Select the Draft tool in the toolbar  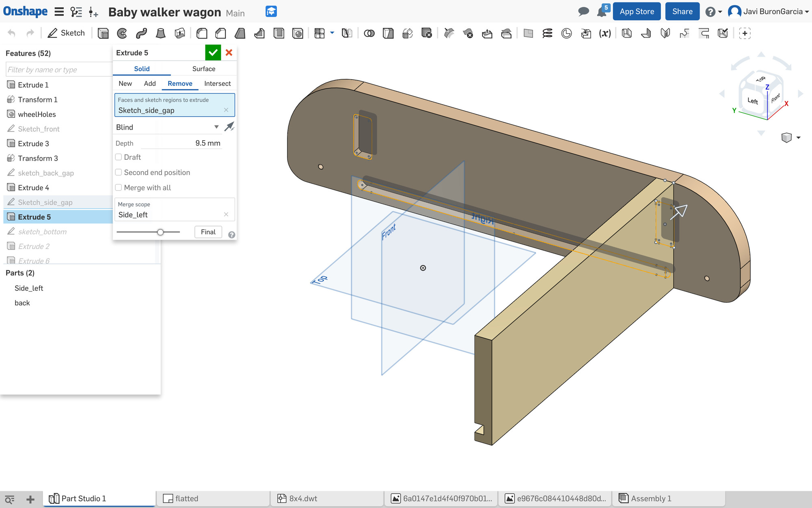(240, 33)
